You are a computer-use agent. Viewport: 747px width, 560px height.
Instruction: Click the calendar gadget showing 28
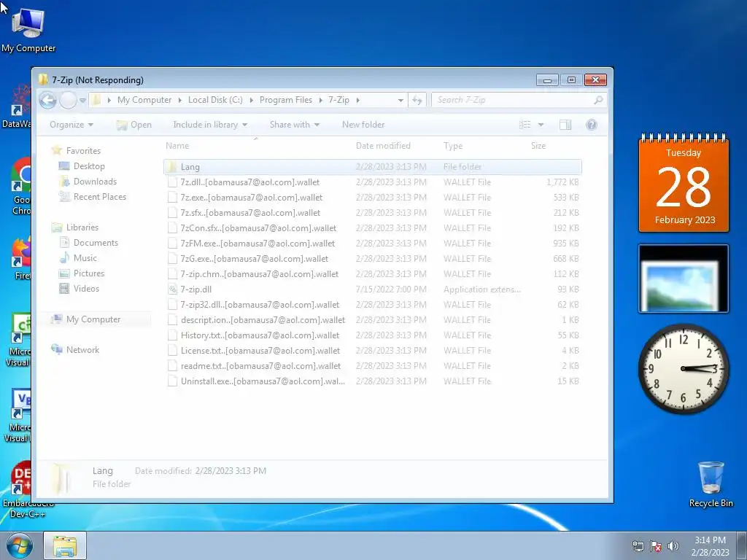tap(684, 183)
